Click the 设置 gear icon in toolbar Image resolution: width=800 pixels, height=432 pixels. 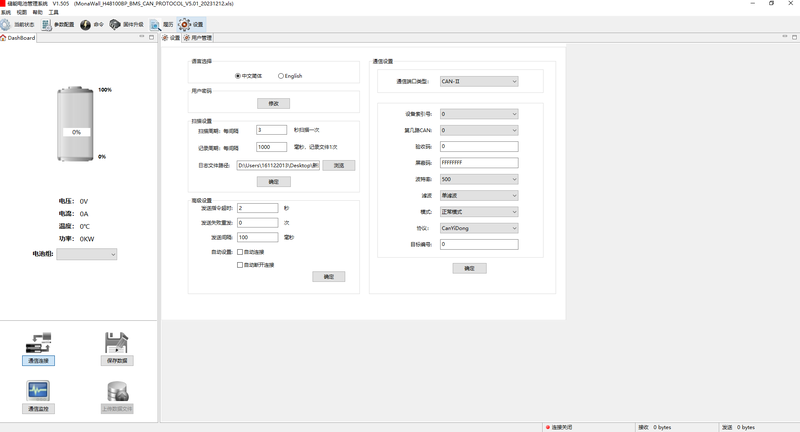[185, 25]
